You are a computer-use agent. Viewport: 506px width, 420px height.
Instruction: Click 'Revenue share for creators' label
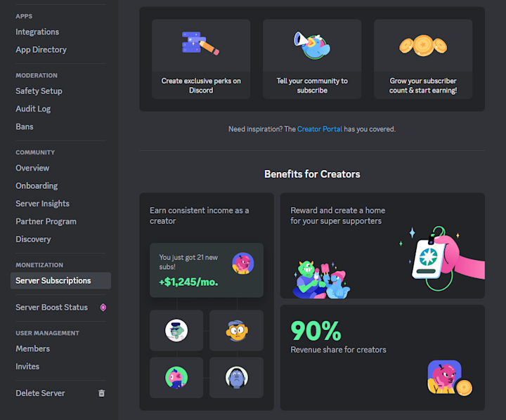coord(338,350)
